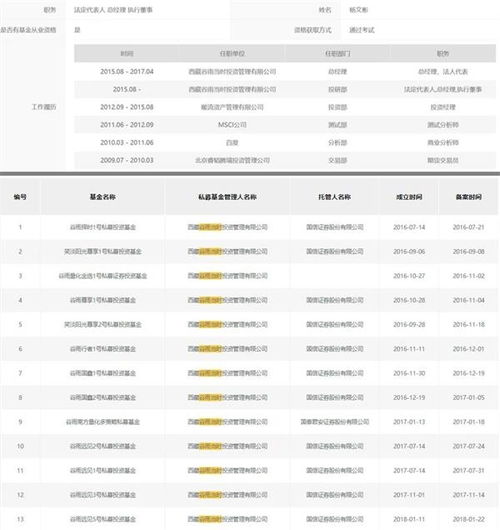Click establishment date 2018-01-11
Screen dimensions: 500x530
[409, 519]
